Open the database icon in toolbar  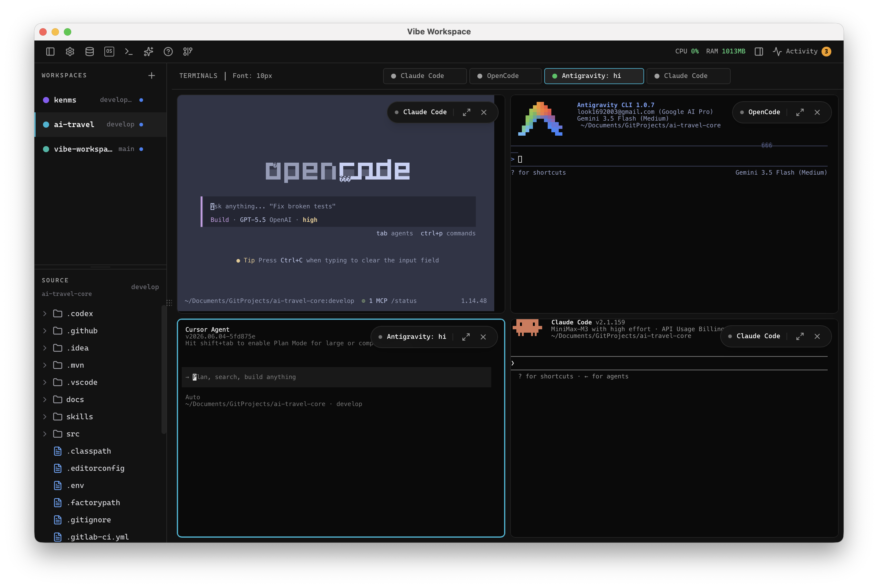(90, 51)
